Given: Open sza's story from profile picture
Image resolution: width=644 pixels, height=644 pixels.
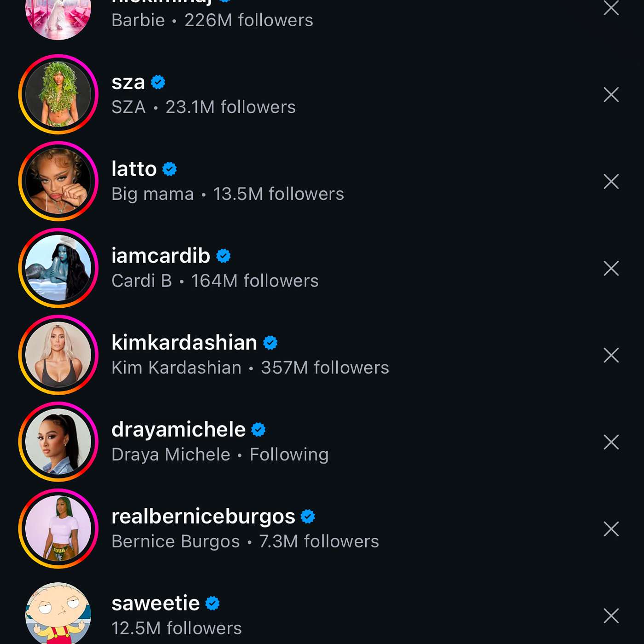Looking at the screenshot, I should click(x=58, y=94).
